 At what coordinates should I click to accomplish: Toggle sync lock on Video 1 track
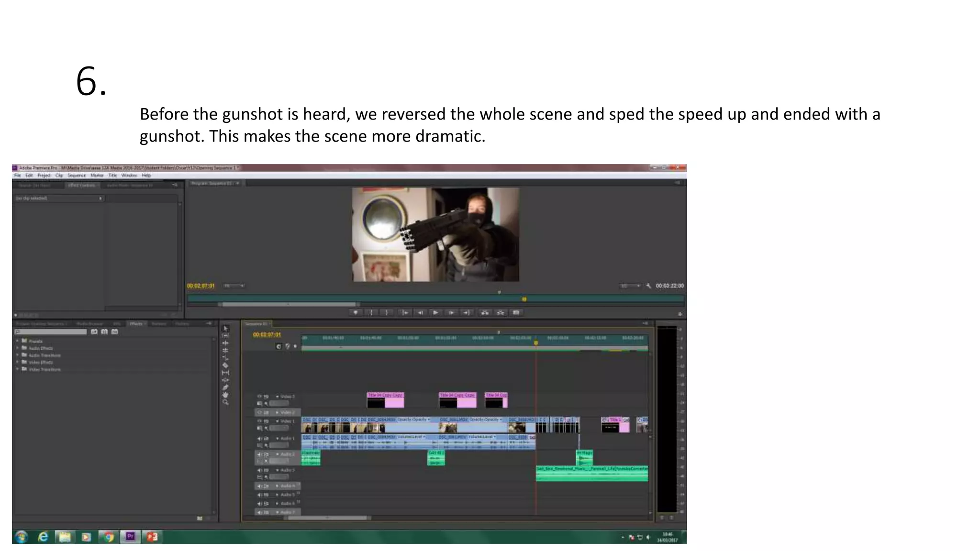(267, 421)
